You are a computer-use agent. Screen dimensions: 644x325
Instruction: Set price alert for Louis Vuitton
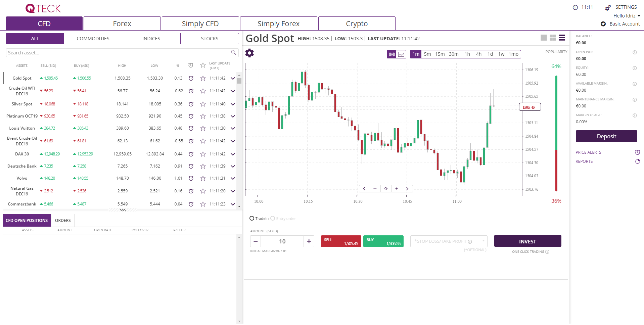point(191,128)
